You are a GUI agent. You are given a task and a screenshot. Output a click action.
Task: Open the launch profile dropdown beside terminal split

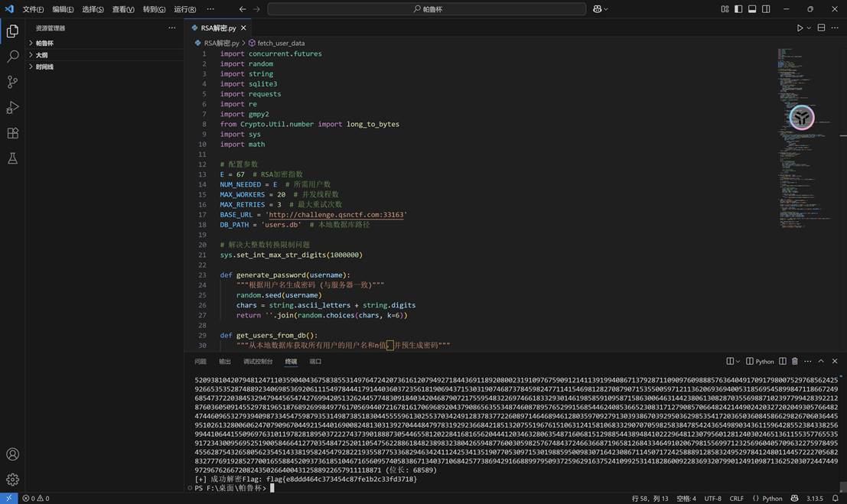pos(737,361)
